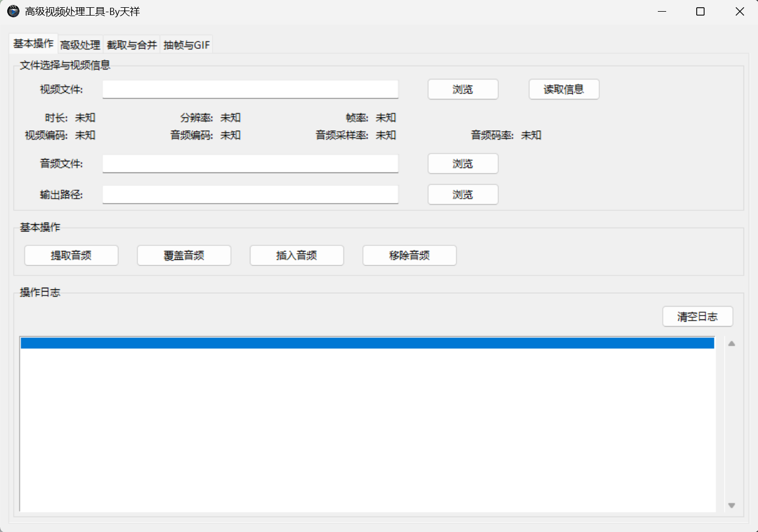The height and width of the screenshot is (532, 758).
Task: Clear the log with 清空日志
Action: tap(697, 316)
